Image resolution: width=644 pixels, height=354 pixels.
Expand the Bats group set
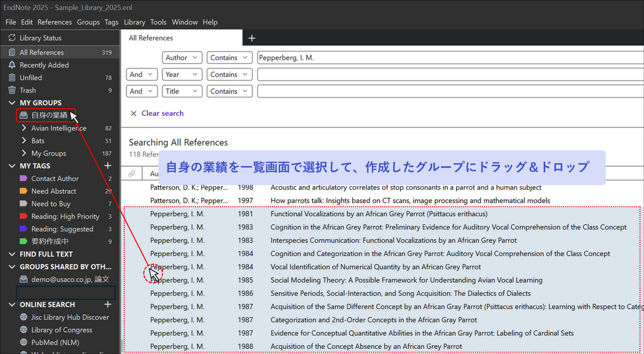click(24, 141)
